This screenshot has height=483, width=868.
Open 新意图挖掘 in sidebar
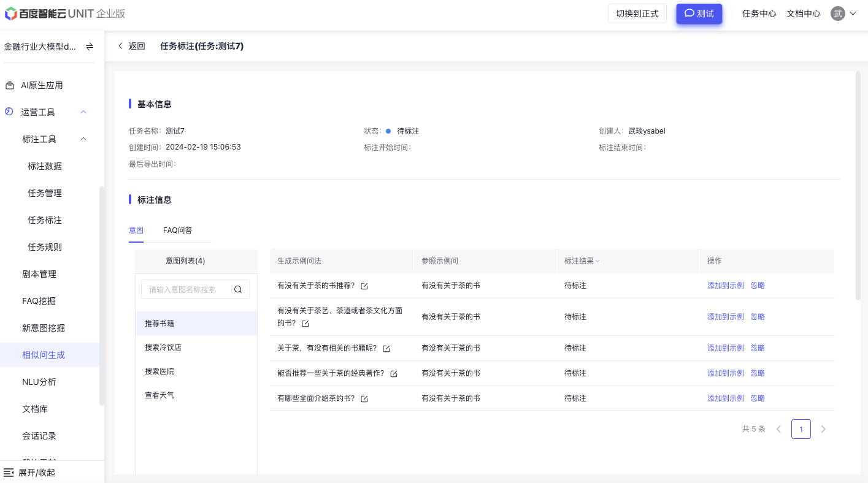[x=44, y=328]
